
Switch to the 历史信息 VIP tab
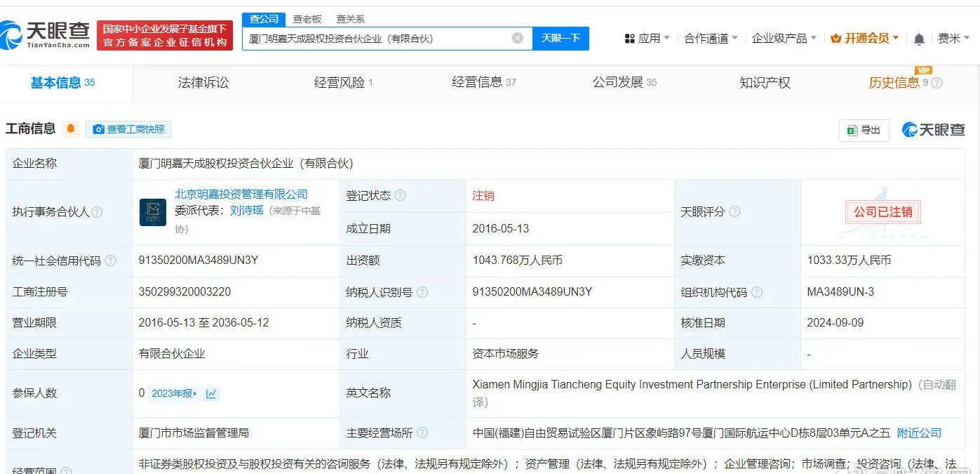coord(899,83)
